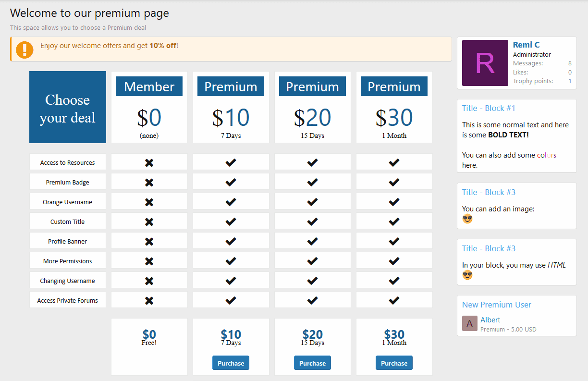Click Albert's small avatar thumbnail

469,323
